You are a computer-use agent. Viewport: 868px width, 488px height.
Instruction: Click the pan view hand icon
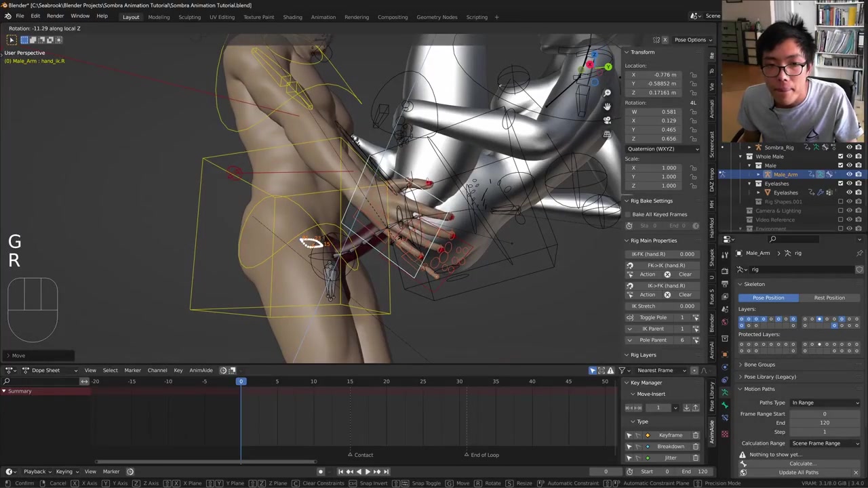pyautogui.click(x=607, y=106)
